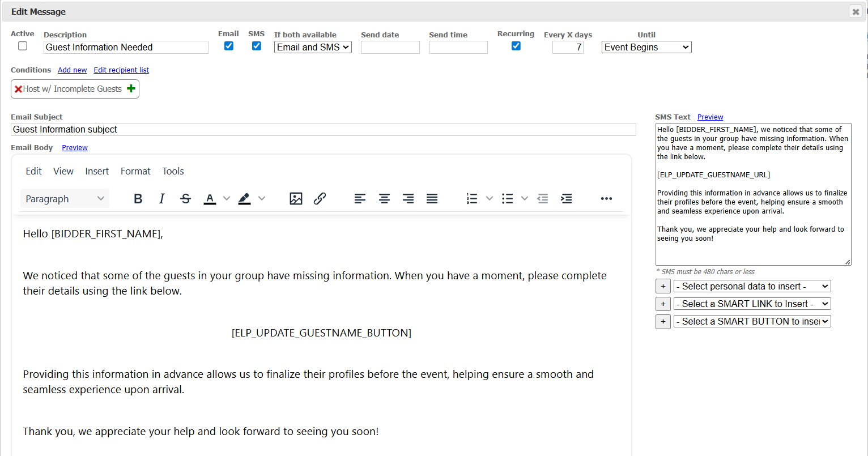868x456 pixels.
Task: Click plus button beside SMART BUTTON dropdown
Action: 663,322
